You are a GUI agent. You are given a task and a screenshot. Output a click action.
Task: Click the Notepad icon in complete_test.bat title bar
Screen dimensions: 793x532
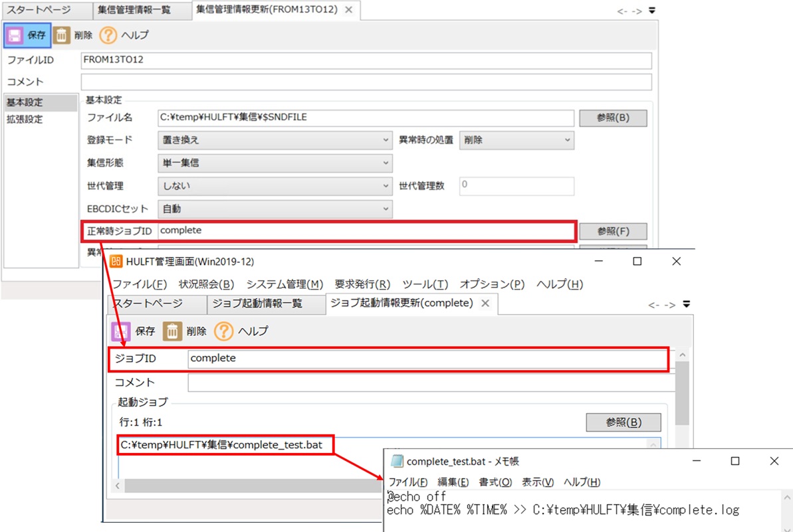click(397, 461)
